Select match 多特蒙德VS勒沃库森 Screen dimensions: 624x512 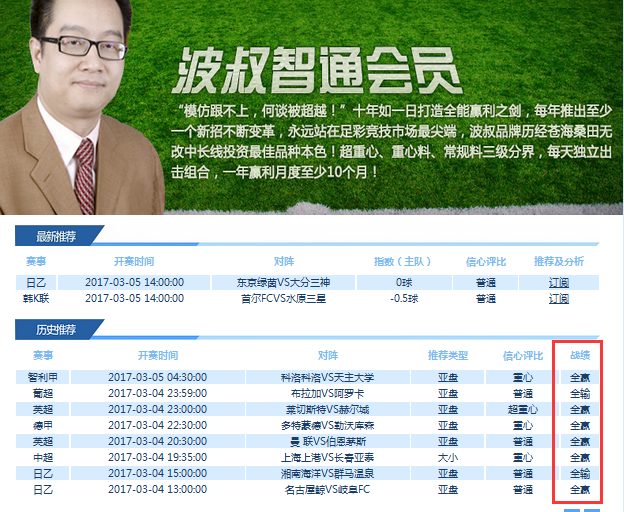tap(328, 425)
